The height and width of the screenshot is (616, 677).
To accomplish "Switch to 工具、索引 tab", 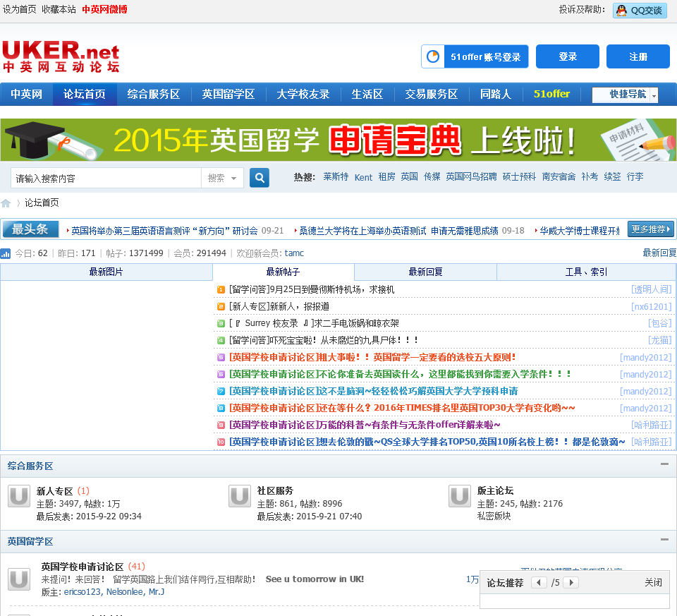I will 586,272.
